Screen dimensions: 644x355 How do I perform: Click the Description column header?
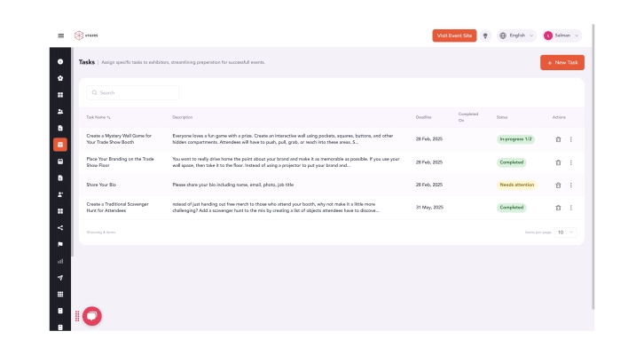click(x=183, y=117)
